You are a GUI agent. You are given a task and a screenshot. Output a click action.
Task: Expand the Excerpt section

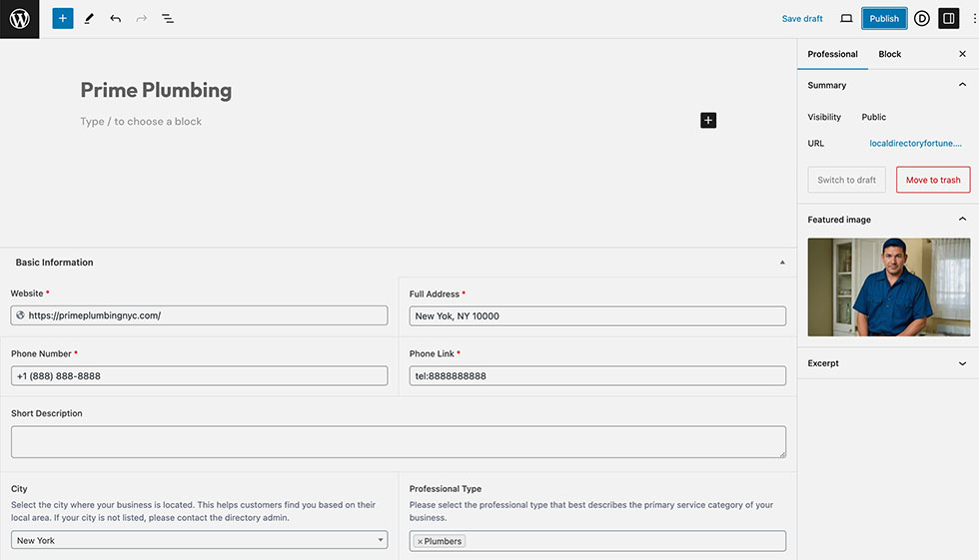962,363
